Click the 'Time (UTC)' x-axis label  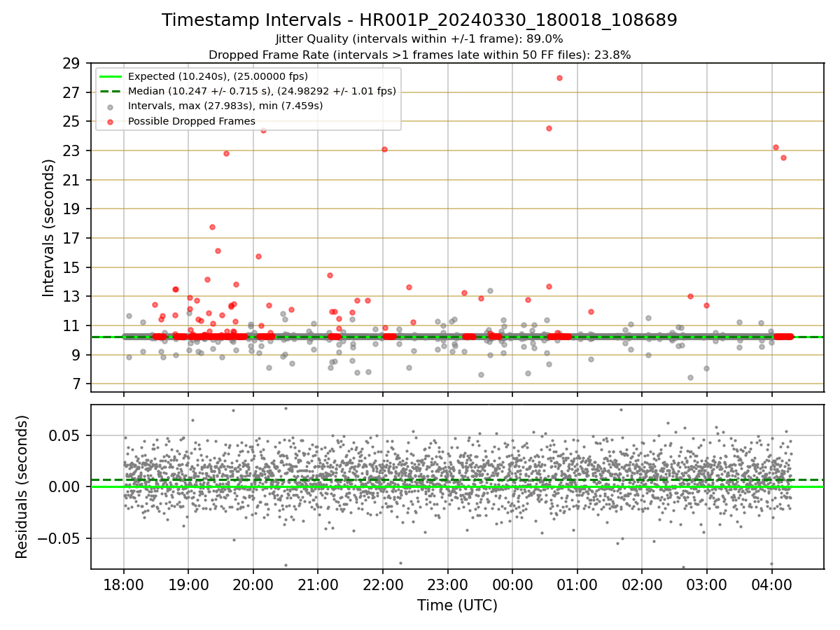457,605
